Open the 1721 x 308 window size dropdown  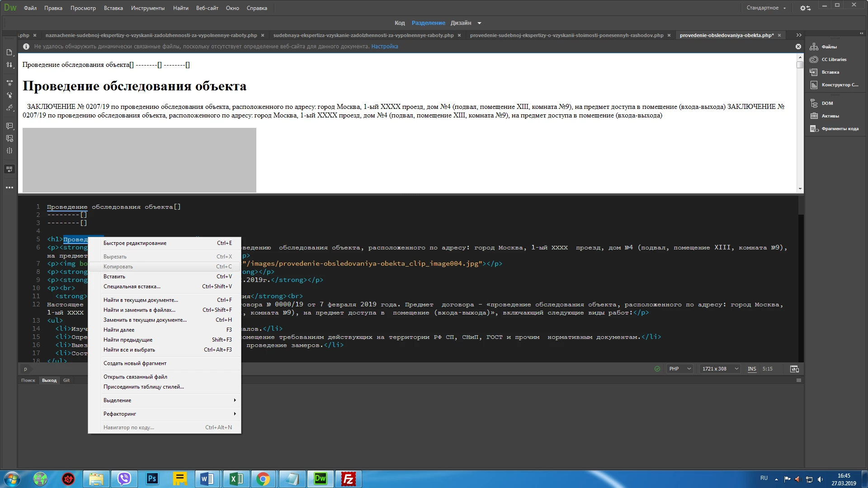[720, 369]
